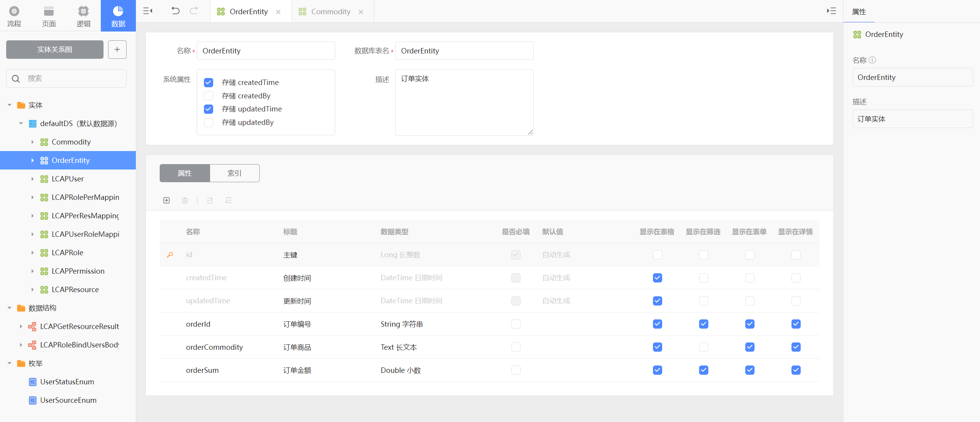This screenshot has height=422, width=980.
Task: Click the UserSourceEnum enum icon
Action: click(33, 400)
